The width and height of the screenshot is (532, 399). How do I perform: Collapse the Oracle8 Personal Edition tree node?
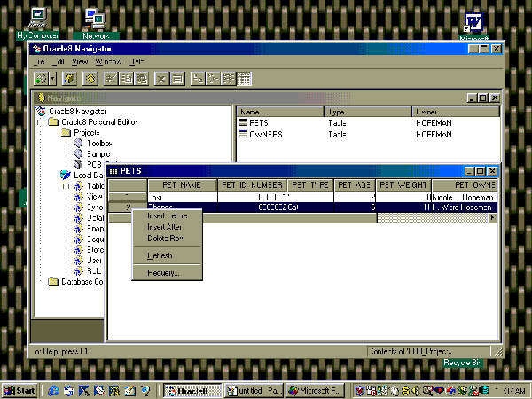coord(41,121)
